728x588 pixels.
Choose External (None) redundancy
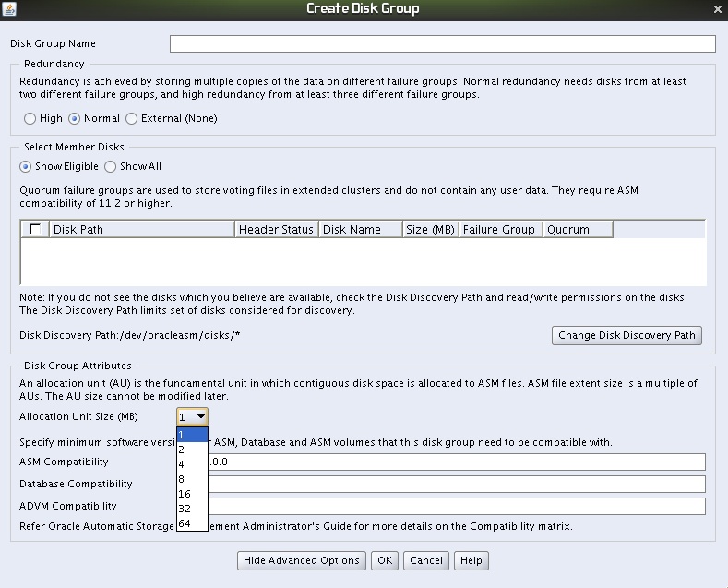[x=131, y=118]
